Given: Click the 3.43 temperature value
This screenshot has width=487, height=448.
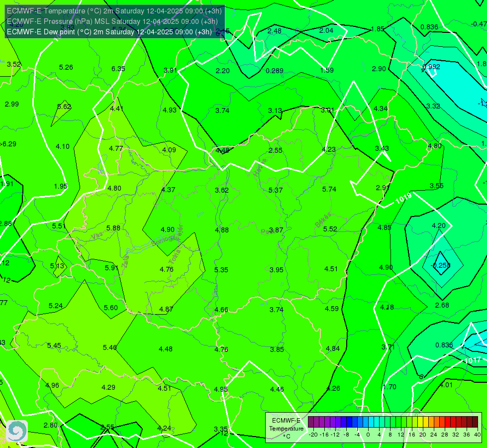Looking at the screenshot, I should [x=382, y=149].
